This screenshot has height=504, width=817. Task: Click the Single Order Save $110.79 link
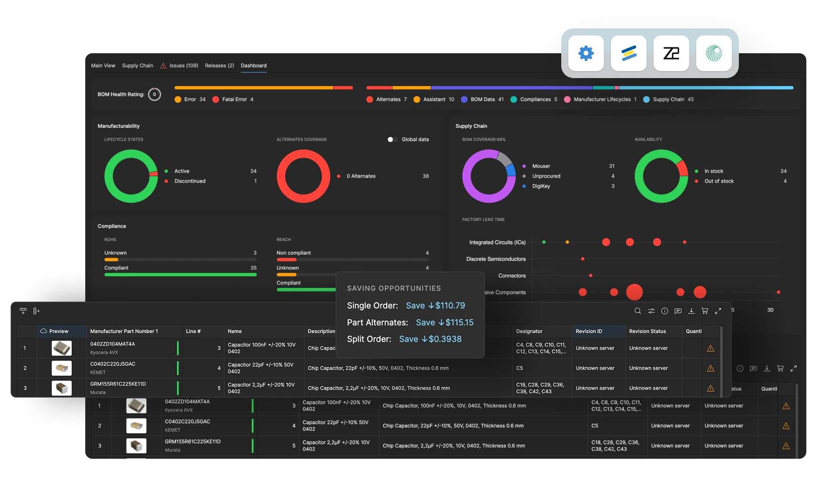435,306
